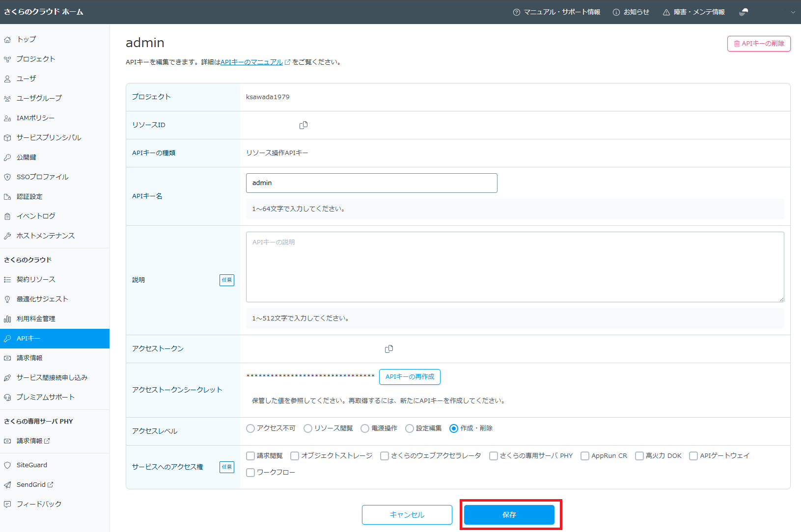Viewport: 801px width, 532px height.
Task: Select 作成・削除 access level
Action: tap(454, 428)
